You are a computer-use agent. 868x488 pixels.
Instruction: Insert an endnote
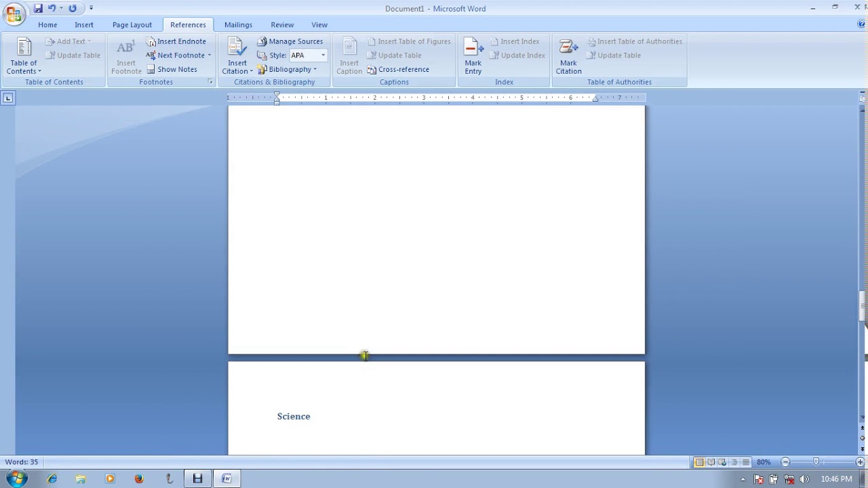176,41
